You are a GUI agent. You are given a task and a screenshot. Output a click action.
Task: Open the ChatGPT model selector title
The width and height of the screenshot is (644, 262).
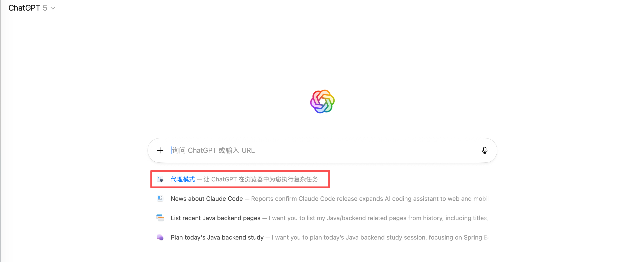24,8
